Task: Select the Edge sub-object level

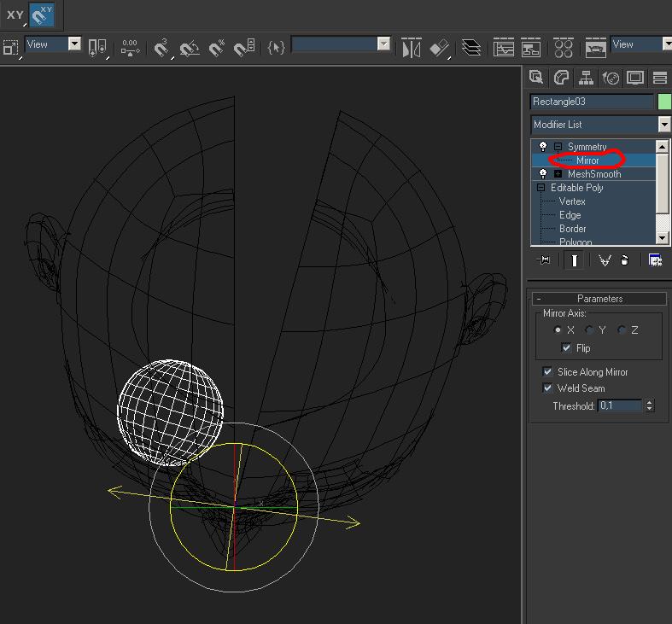Action: tap(570, 215)
